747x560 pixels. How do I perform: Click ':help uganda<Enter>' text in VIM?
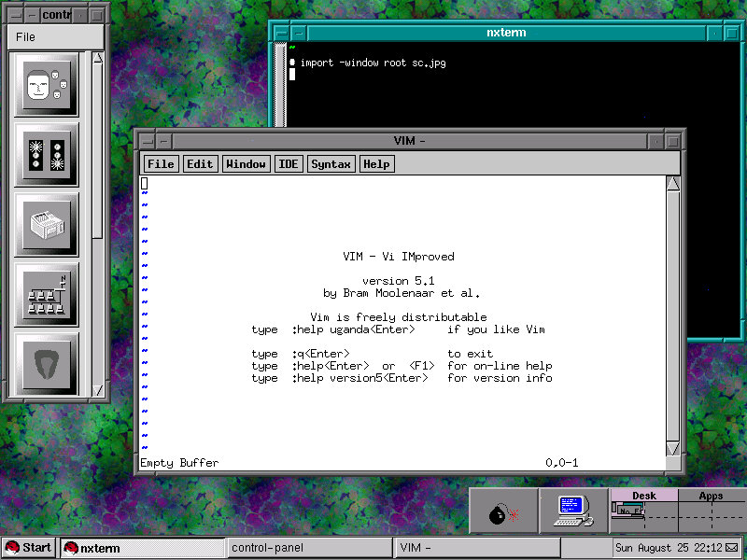click(x=354, y=329)
